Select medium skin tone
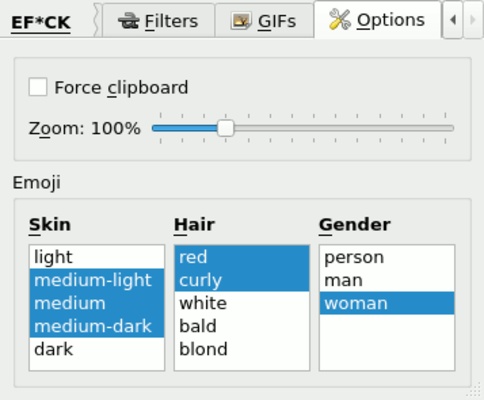Viewport: 484px width, 400px height. pyautogui.click(x=97, y=303)
